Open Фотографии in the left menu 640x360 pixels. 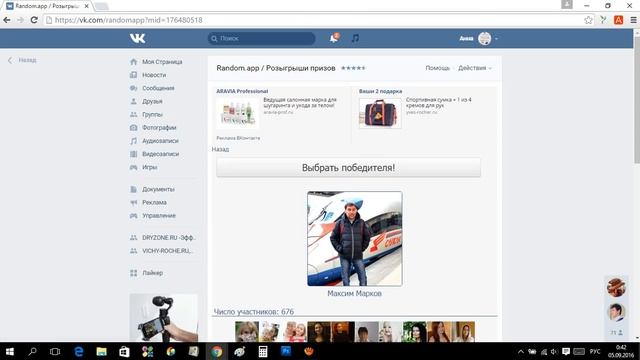(x=159, y=128)
